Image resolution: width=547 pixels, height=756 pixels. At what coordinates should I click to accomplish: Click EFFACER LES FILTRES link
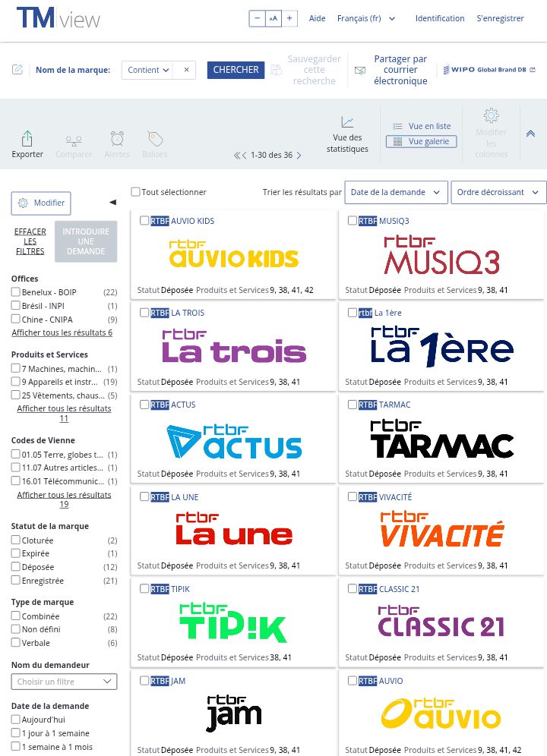click(30, 241)
